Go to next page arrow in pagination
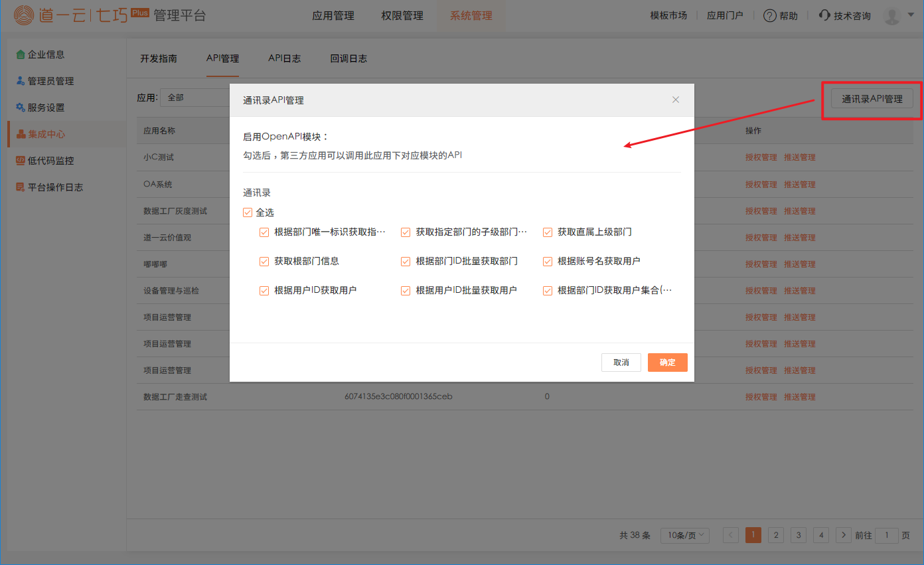This screenshot has height=565, width=924. coord(844,535)
